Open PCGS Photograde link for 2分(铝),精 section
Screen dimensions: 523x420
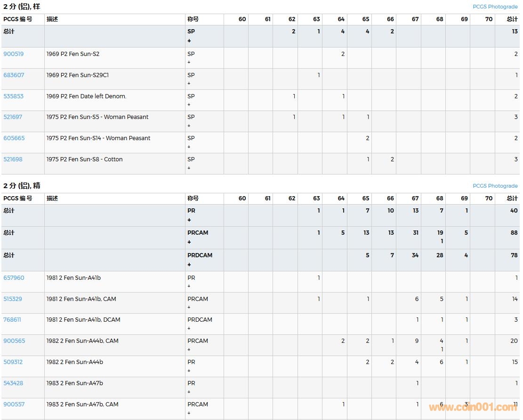495,186
